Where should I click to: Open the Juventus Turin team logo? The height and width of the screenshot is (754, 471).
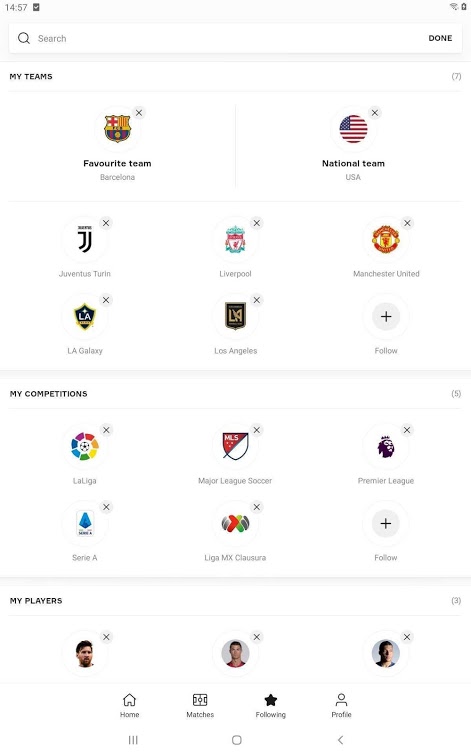point(85,239)
